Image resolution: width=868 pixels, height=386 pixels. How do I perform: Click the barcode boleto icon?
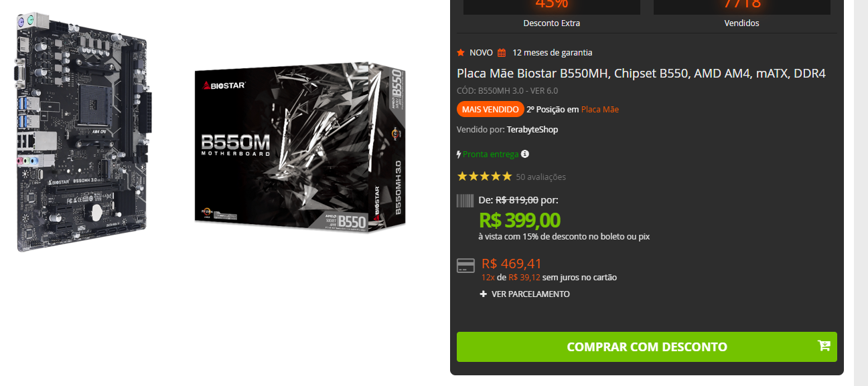pyautogui.click(x=465, y=201)
